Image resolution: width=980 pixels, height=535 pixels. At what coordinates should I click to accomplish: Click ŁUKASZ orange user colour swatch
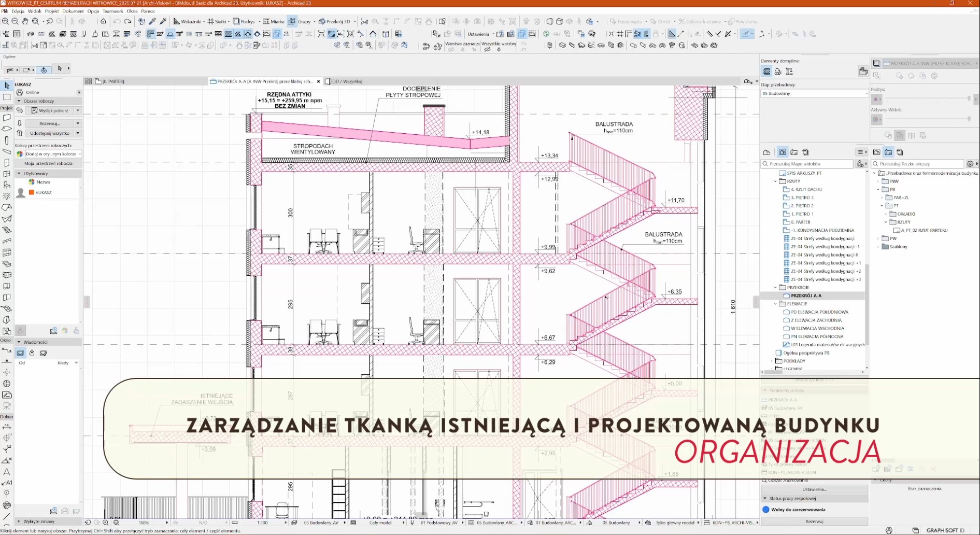pyautogui.click(x=32, y=192)
